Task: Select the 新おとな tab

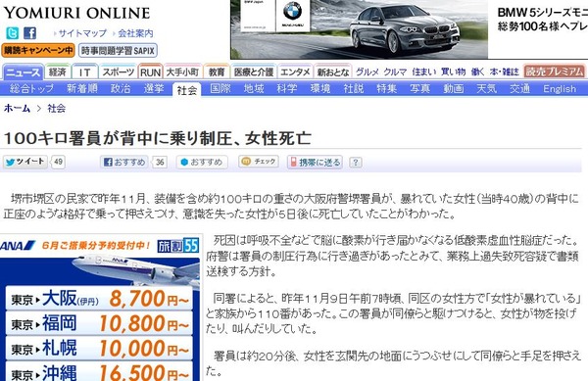Action: tap(333, 71)
